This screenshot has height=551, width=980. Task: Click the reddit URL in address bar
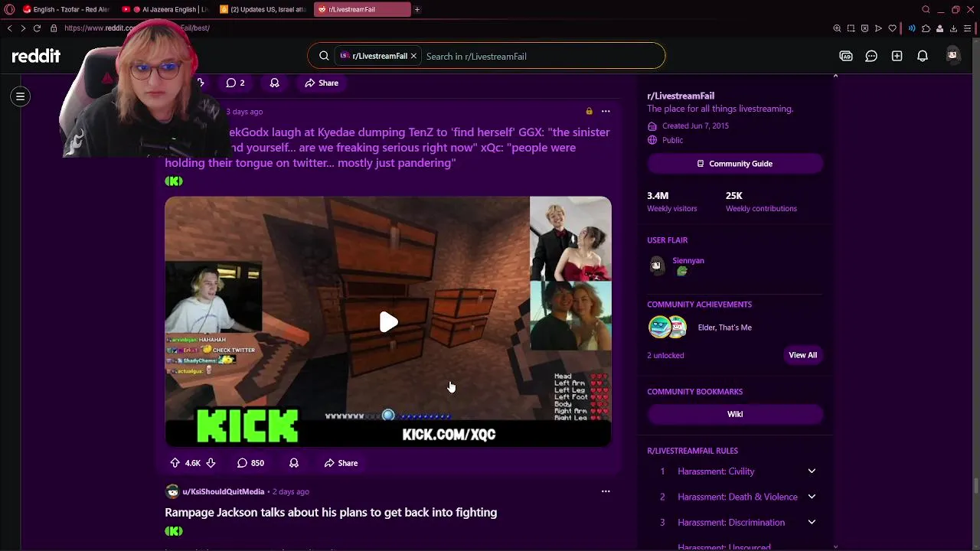(137, 28)
